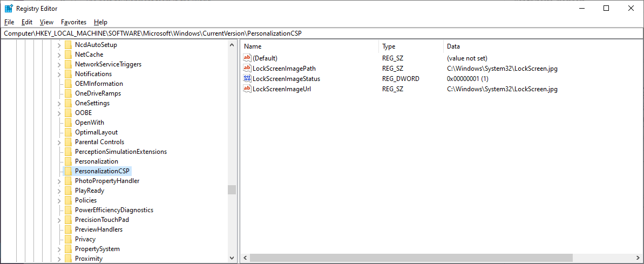Click the Registry Editor app icon in title bar
Screen dimensions: 644x264
[x=9, y=8]
